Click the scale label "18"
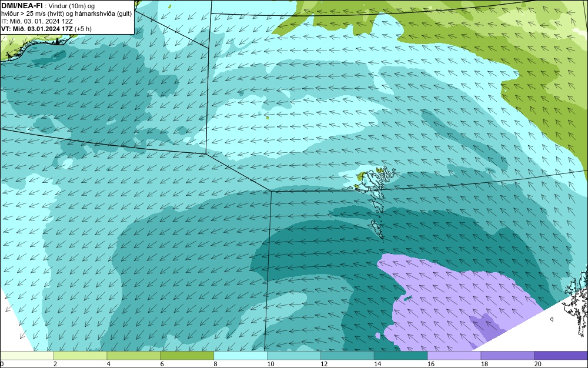This screenshot has height=368, width=588. tap(485, 364)
